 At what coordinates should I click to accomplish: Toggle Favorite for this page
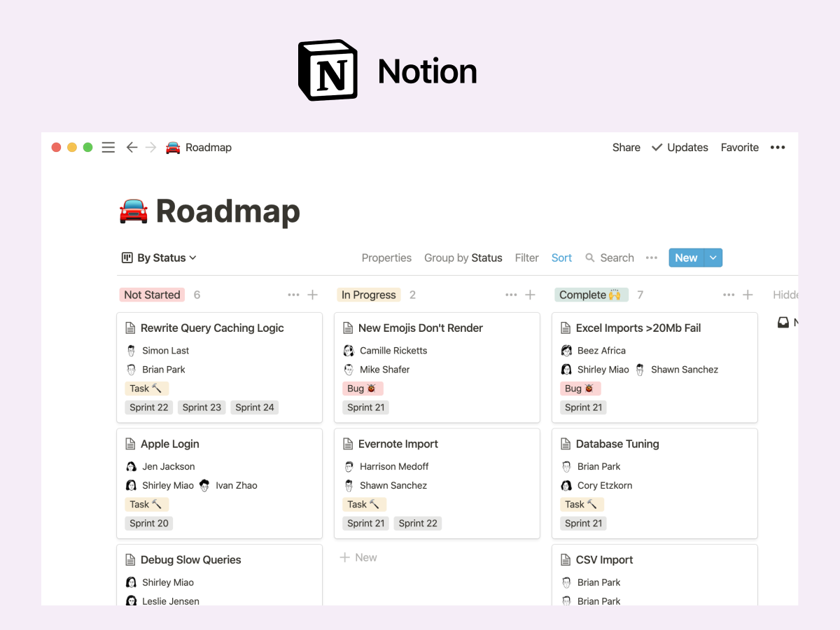point(739,148)
